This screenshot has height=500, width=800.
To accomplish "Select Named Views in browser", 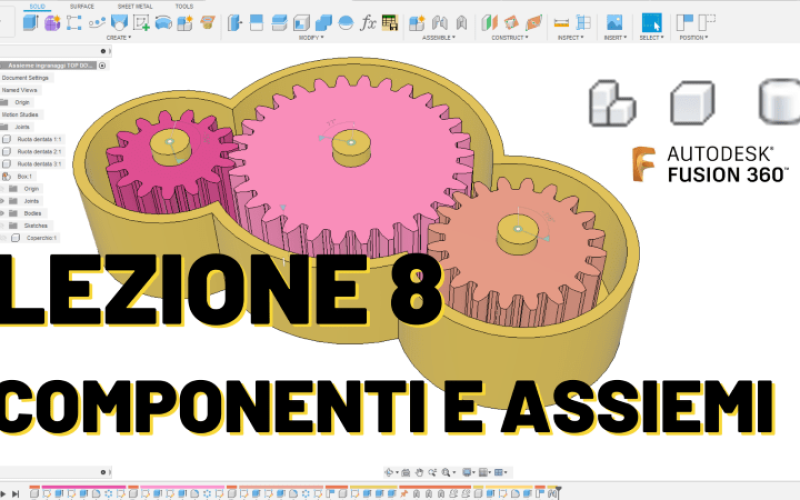I will pyautogui.click(x=19, y=90).
